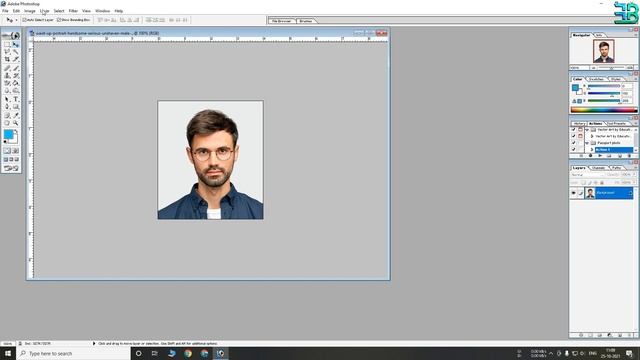Open the Filter menu
Screen dimensions: 640x360
73,11
